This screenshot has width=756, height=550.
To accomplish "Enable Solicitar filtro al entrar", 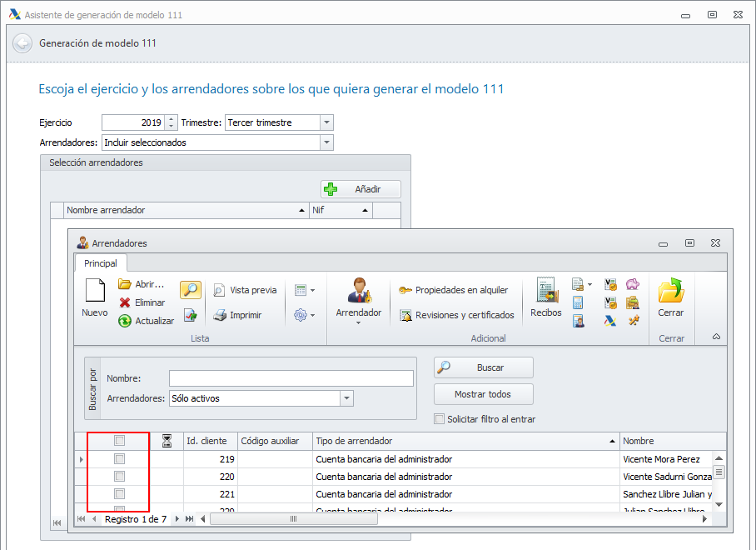I will tap(440, 419).
